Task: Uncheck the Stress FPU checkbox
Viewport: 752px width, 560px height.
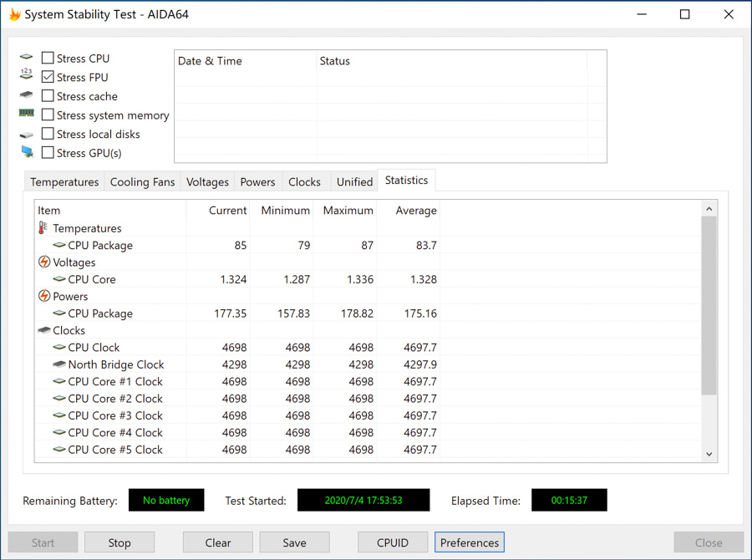Action: click(48, 77)
